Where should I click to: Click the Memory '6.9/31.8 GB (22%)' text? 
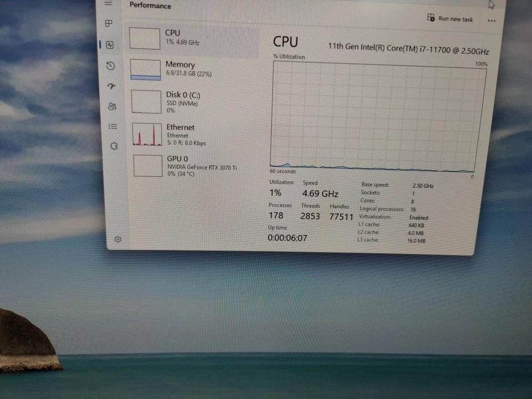click(188, 74)
